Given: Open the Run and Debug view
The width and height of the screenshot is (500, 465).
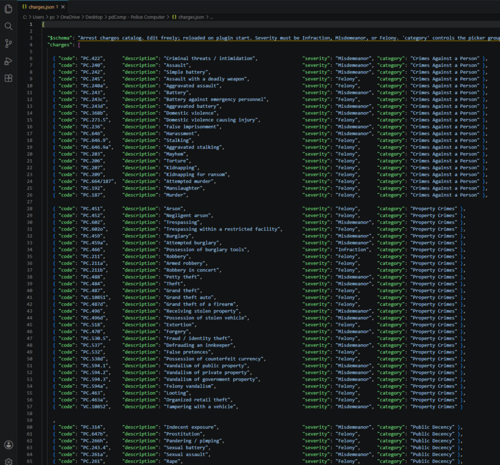Looking at the screenshot, I should point(8,61).
